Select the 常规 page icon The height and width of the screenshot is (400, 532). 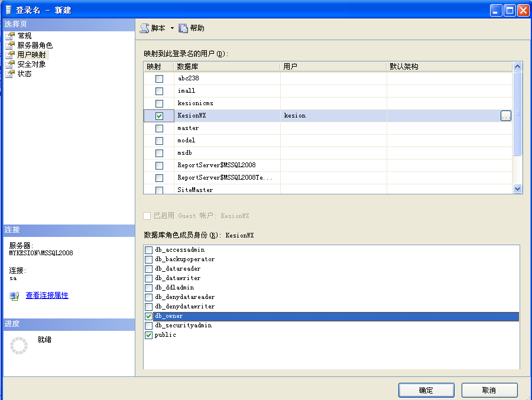pyautogui.click(x=9, y=36)
